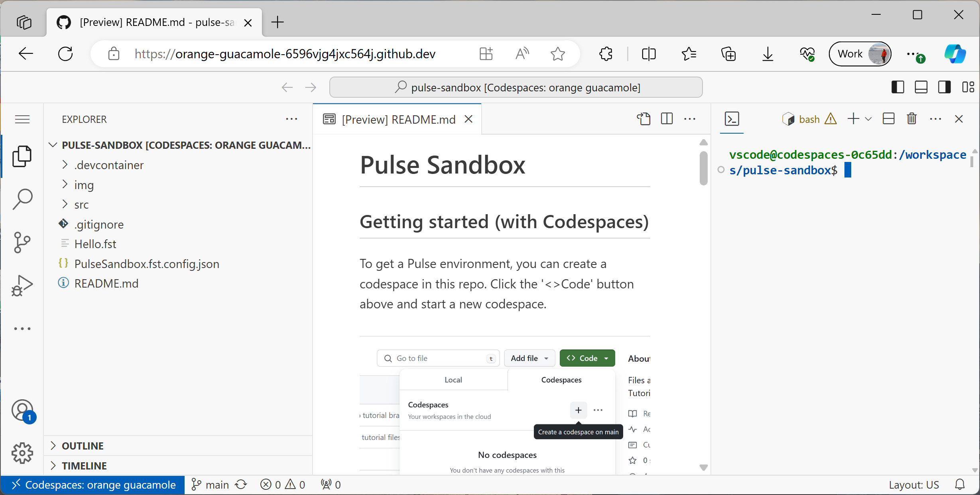Click the Explorer panel header
The image size is (980, 495).
click(x=85, y=119)
